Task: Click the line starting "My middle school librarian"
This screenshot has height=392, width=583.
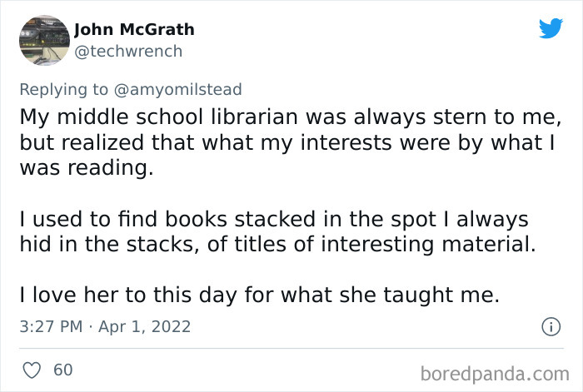Action: coord(281,117)
